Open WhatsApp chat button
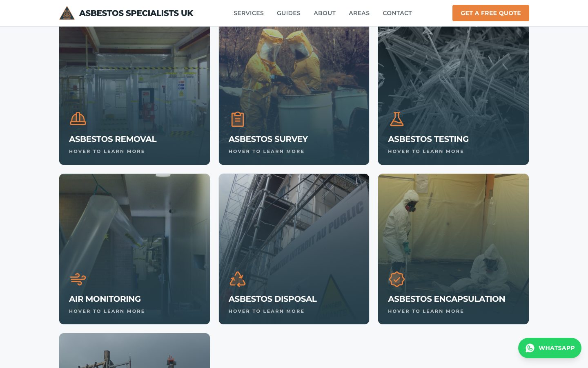Viewport: 588px width, 368px height. point(550,348)
